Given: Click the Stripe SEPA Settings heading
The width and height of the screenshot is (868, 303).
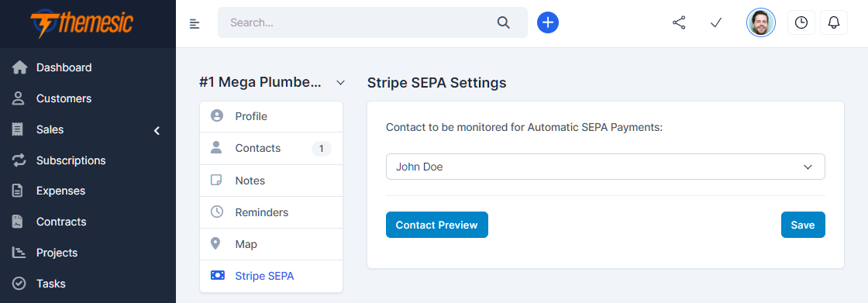Looking at the screenshot, I should pyautogui.click(x=437, y=83).
